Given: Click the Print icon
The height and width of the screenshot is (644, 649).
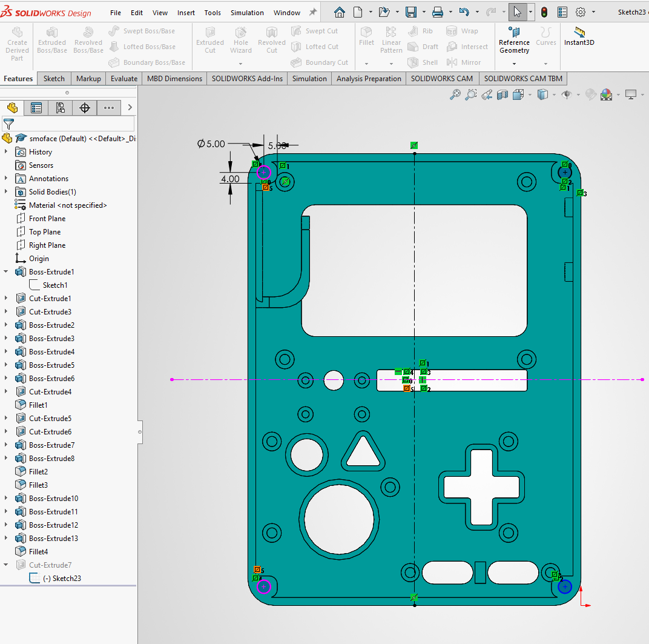Looking at the screenshot, I should [x=438, y=13].
